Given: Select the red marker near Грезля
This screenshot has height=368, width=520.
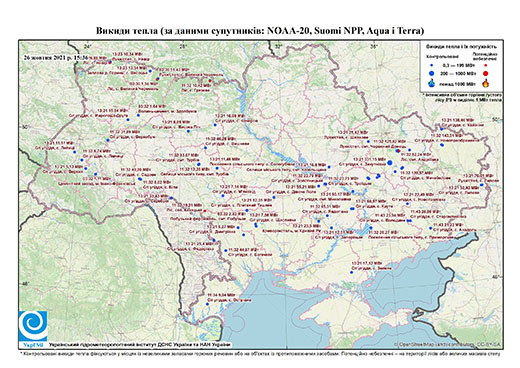Looking at the screenshot, I should point(210,81).
